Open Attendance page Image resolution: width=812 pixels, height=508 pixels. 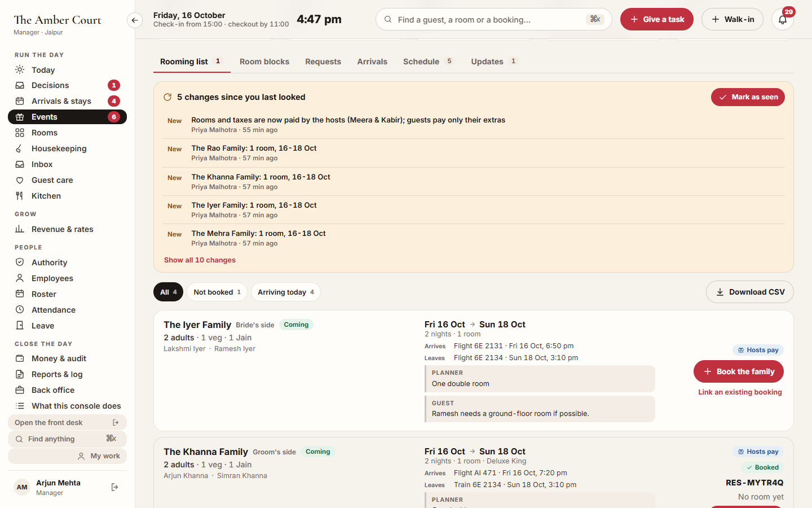pos(67,310)
